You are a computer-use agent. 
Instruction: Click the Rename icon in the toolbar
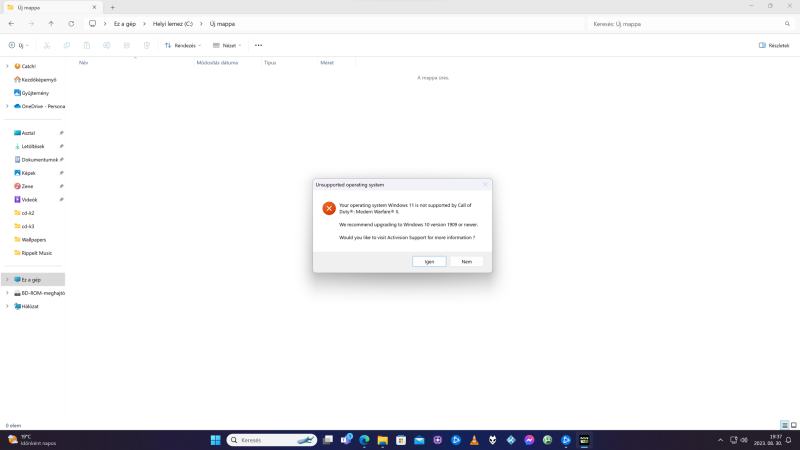coord(107,45)
